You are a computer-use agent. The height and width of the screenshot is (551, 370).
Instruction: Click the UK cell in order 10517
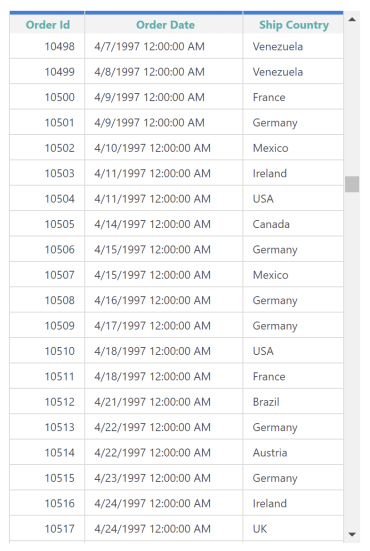pos(293,529)
